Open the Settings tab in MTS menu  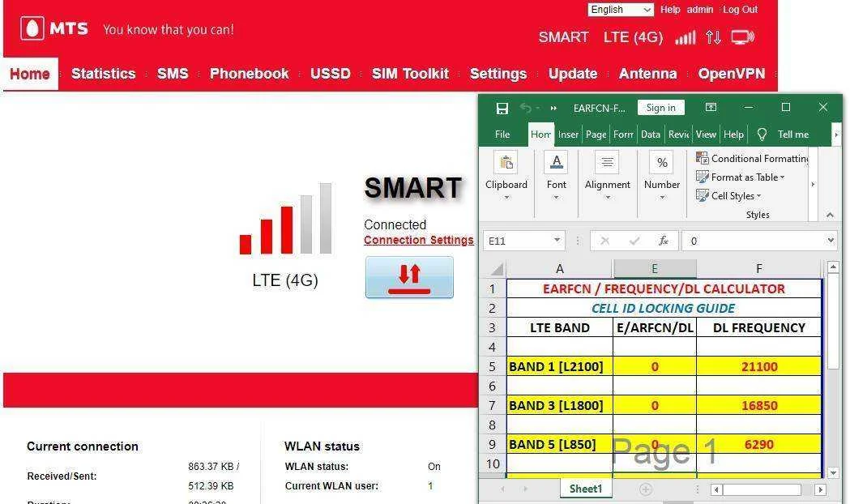click(x=498, y=74)
